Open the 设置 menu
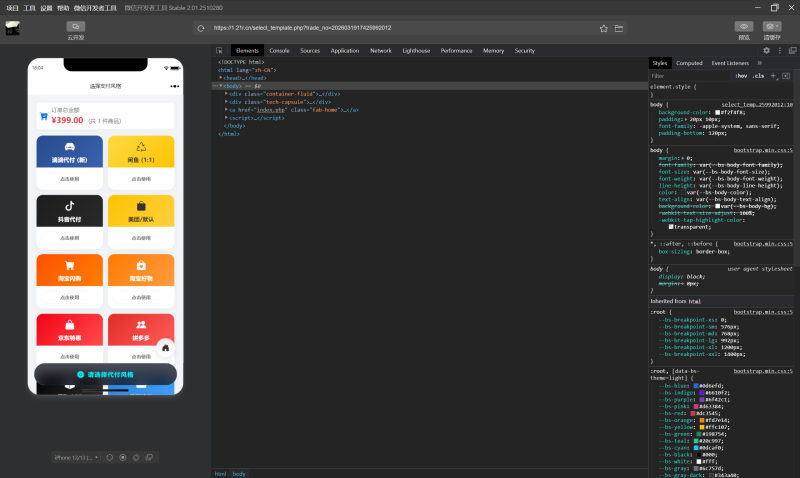The width and height of the screenshot is (800, 478). click(46, 8)
